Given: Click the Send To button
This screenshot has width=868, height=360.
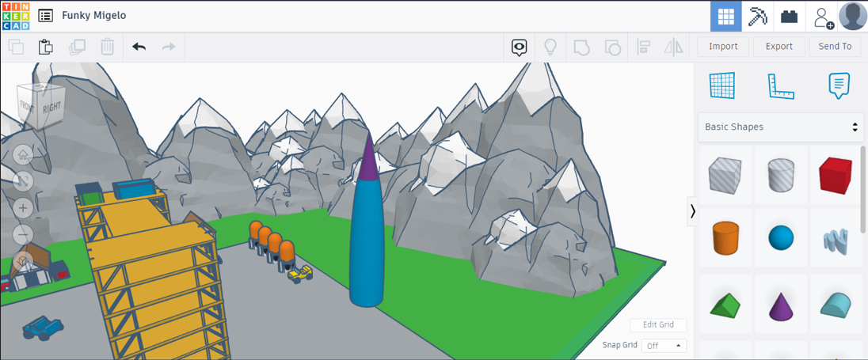Looking at the screenshot, I should click(x=835, y=47).
